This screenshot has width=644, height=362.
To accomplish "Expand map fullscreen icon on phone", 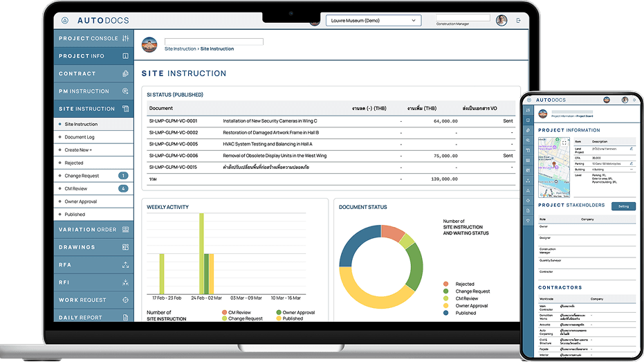I will click(x=564, y=143).
